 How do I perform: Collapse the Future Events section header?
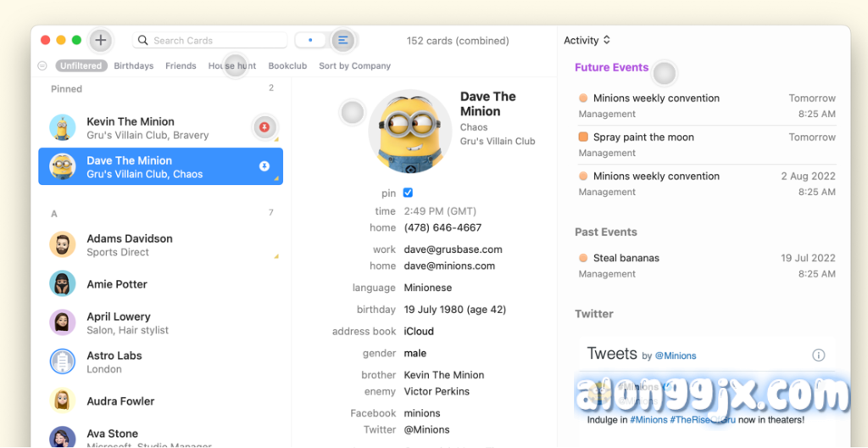611,68
